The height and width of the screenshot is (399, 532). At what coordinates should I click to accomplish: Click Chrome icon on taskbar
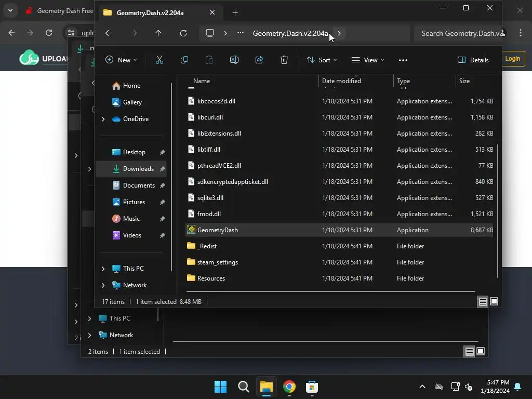click(289, 387)
